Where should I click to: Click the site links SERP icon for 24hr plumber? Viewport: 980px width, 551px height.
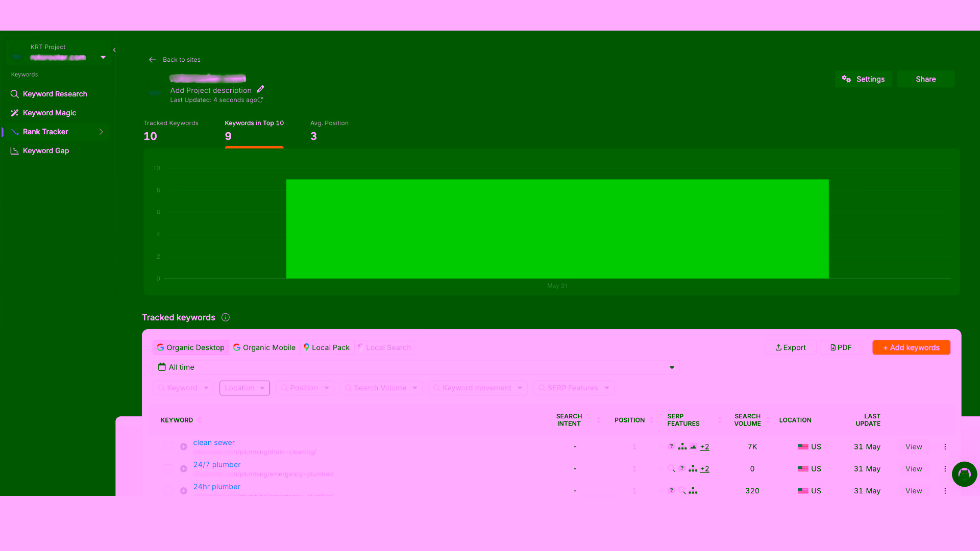point(693,491)
